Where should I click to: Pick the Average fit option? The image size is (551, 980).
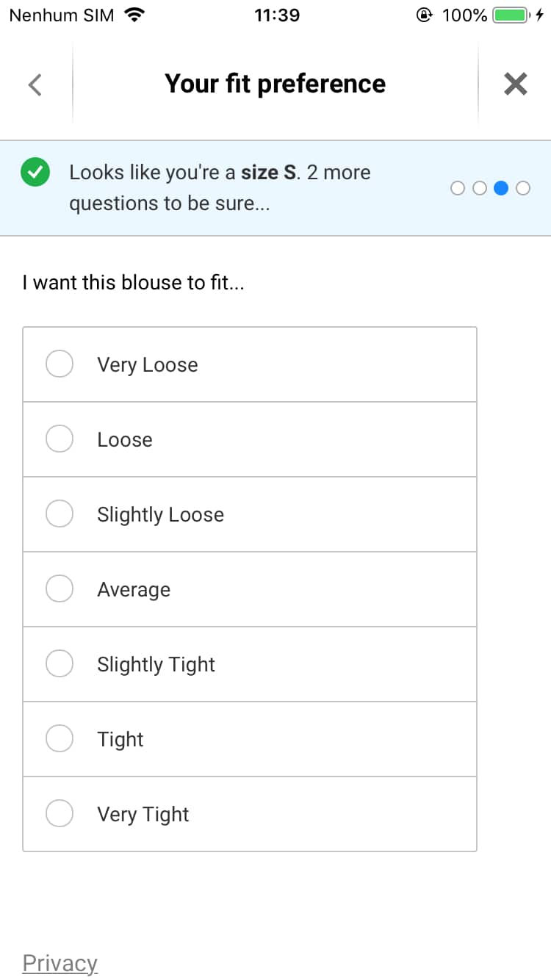click(x=60, y=589)
